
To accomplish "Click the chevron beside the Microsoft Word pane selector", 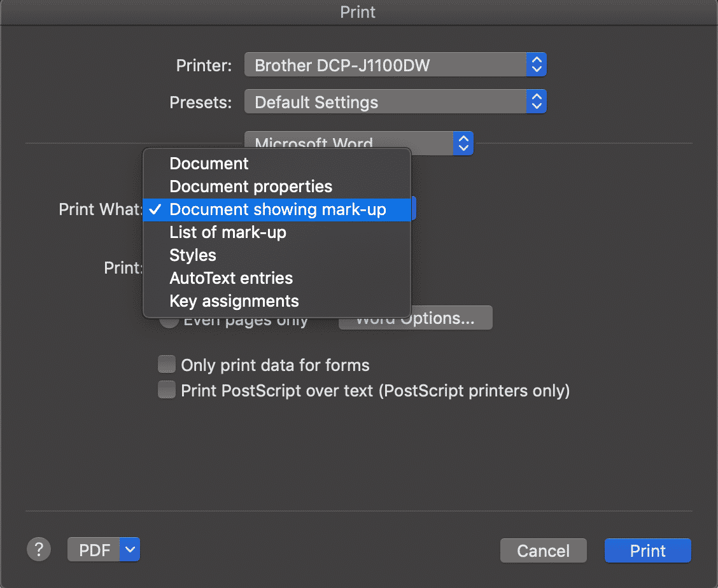I will 464,143.
